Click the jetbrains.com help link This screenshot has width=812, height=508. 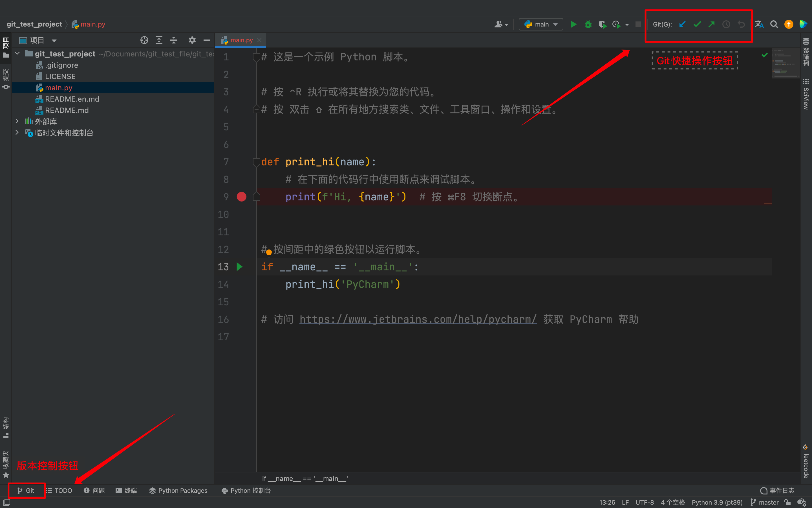tap(418, 319)
